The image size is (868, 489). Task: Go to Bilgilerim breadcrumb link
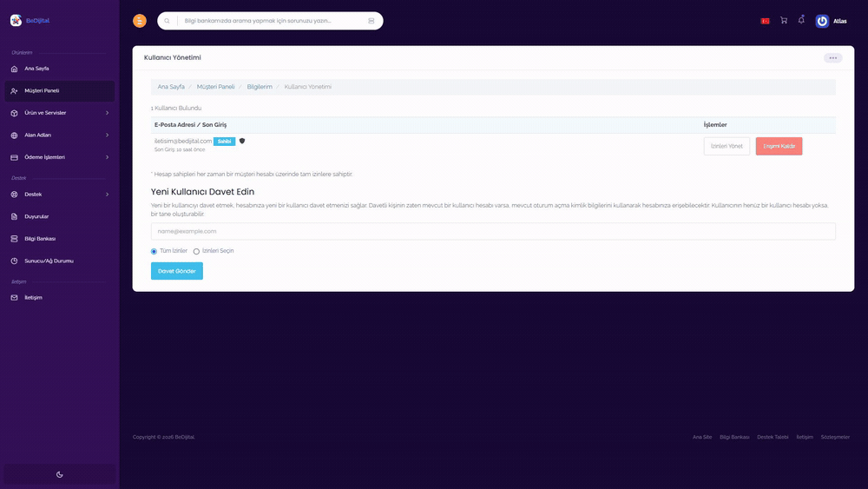(260, 87)
